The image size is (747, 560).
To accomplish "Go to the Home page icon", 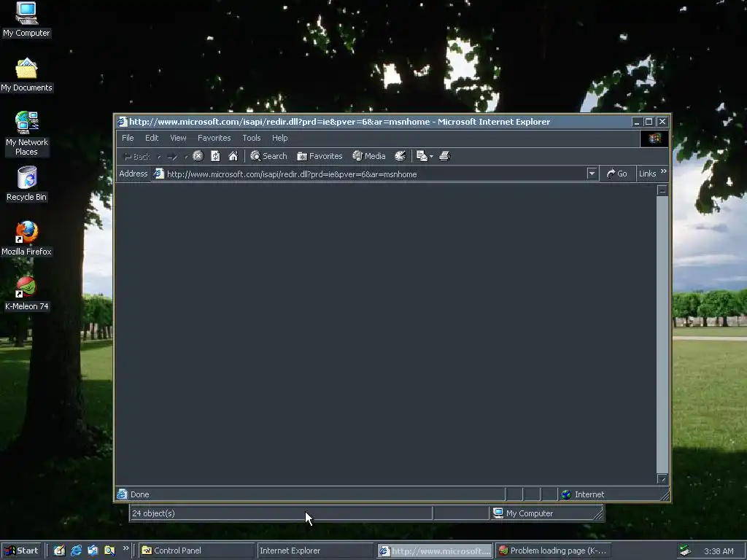I will pos(233,156).
